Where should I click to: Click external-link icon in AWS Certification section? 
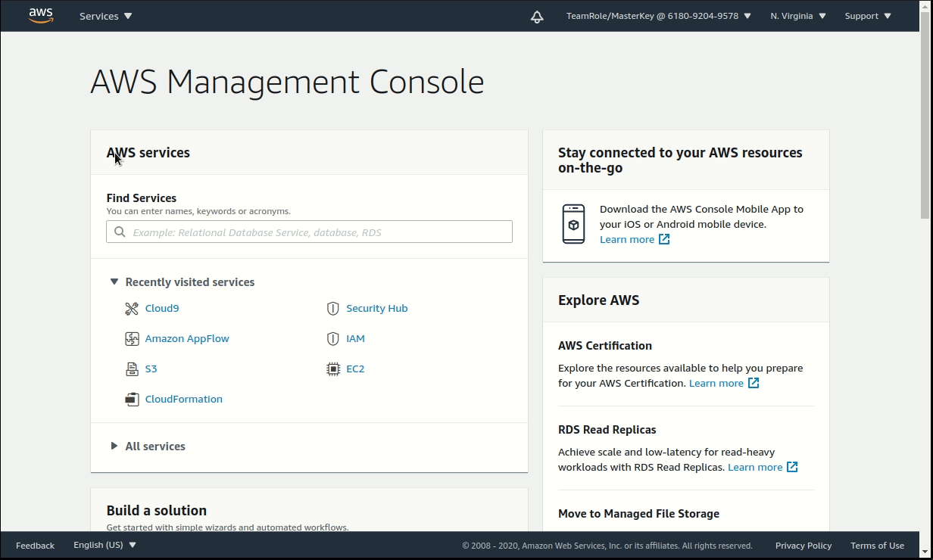tap(754, 383)
